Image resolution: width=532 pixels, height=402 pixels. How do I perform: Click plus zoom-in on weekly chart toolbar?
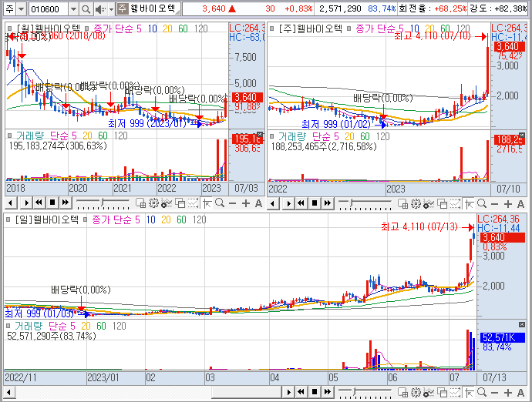pyautogui.click(x=508, y=204)
